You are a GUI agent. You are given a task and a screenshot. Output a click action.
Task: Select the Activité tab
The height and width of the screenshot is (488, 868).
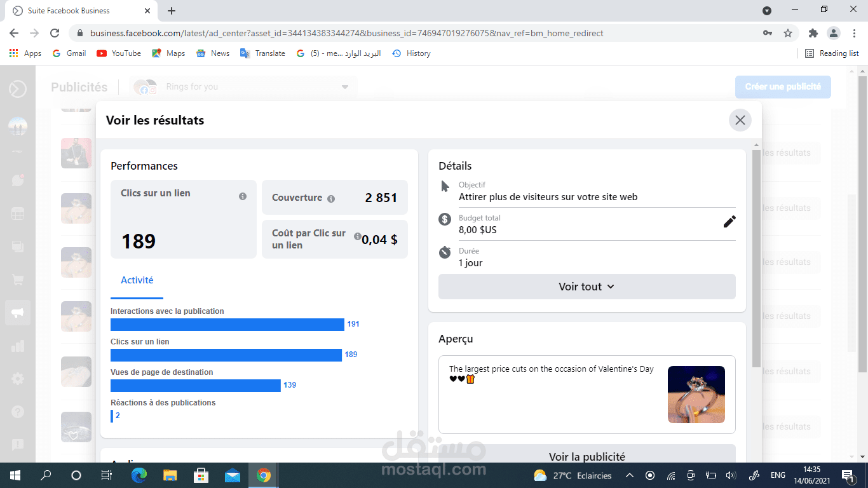(137, 280)
